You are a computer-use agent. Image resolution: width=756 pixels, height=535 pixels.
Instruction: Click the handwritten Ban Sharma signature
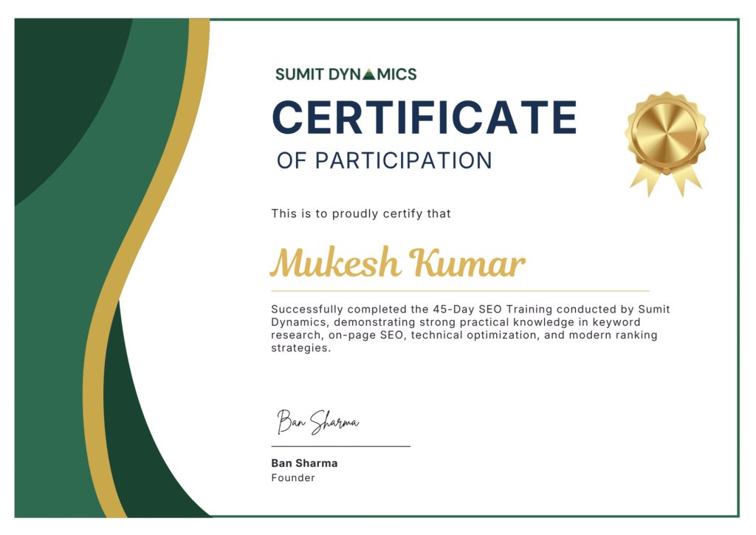pos(317,422)
